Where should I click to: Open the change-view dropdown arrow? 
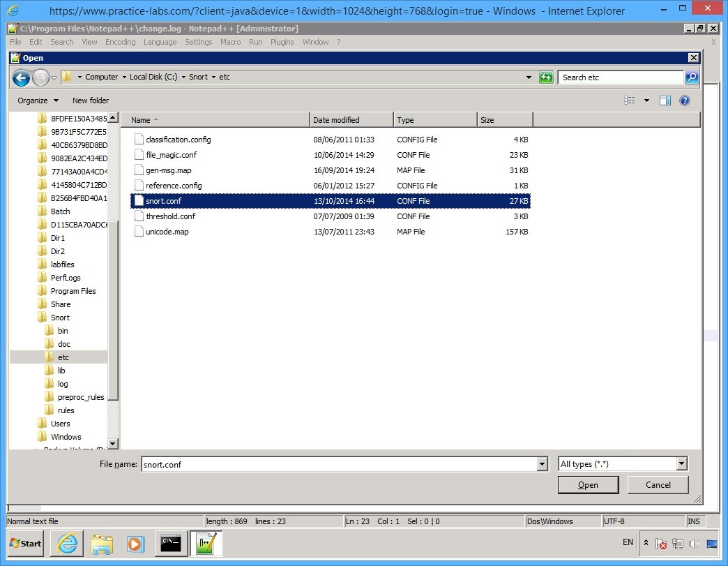[x=646, y=100]
